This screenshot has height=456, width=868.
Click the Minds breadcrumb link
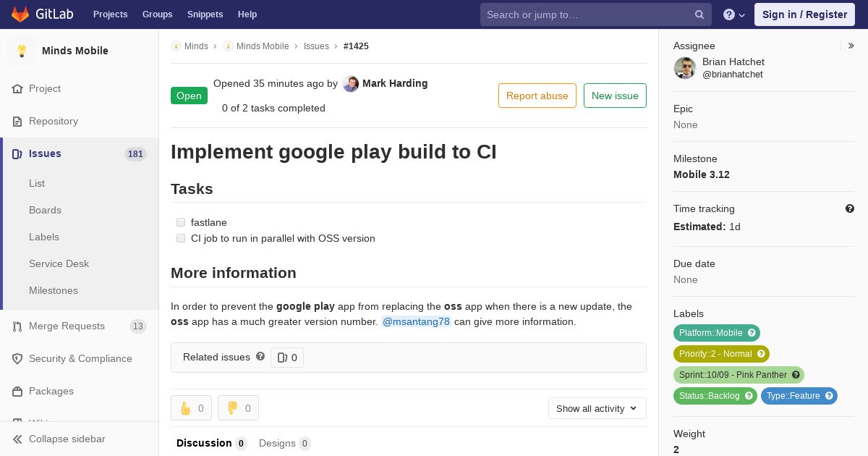pos(196,46)
